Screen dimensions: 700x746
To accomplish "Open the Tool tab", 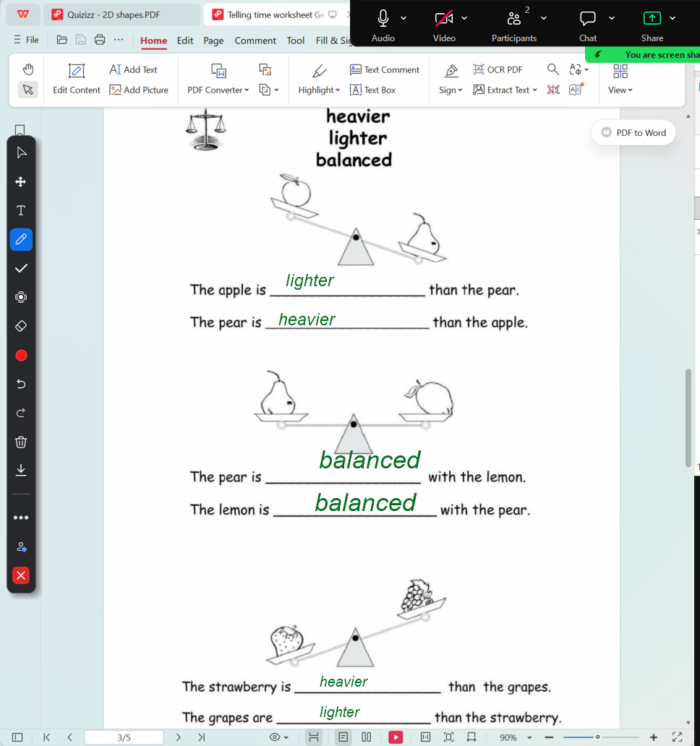I will [x=295, y=40].
